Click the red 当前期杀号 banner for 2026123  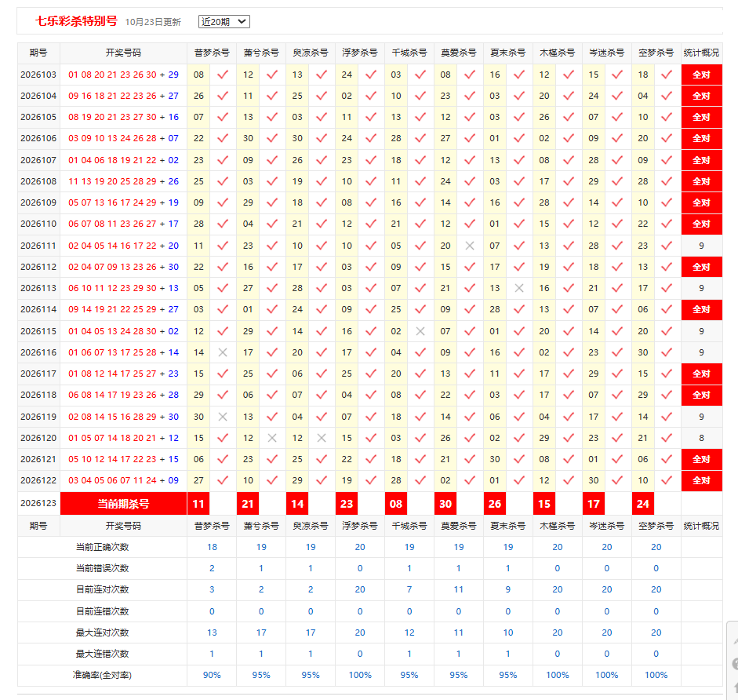(x=123, y=504)
